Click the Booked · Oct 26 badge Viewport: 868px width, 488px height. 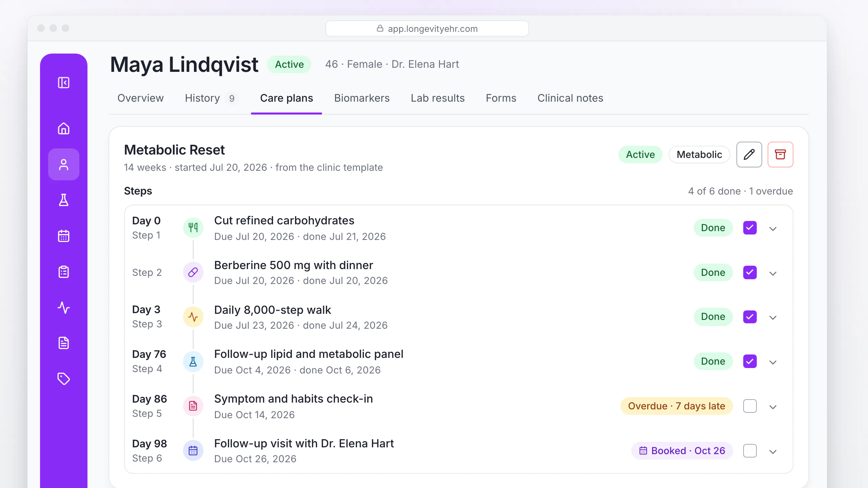682,451
